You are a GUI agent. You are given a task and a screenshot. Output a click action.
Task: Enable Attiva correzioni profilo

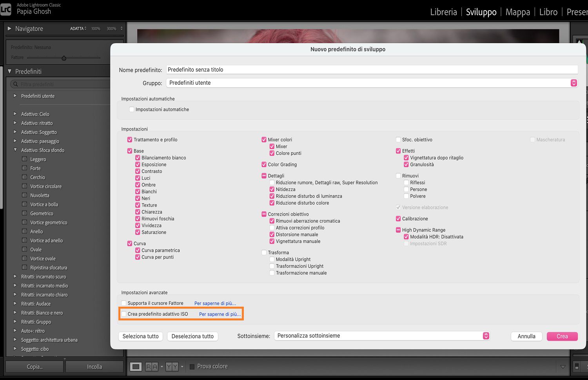[x=272, y=227]
